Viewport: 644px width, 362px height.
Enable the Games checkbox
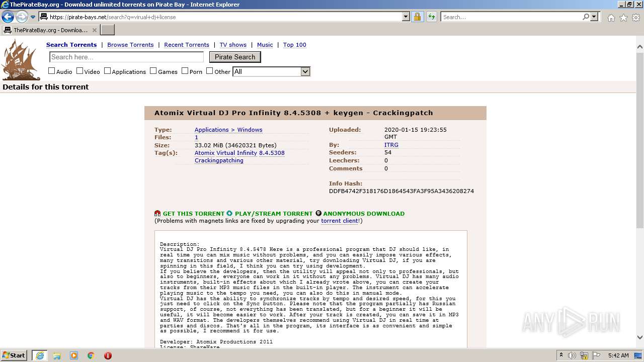coord(153,71)
